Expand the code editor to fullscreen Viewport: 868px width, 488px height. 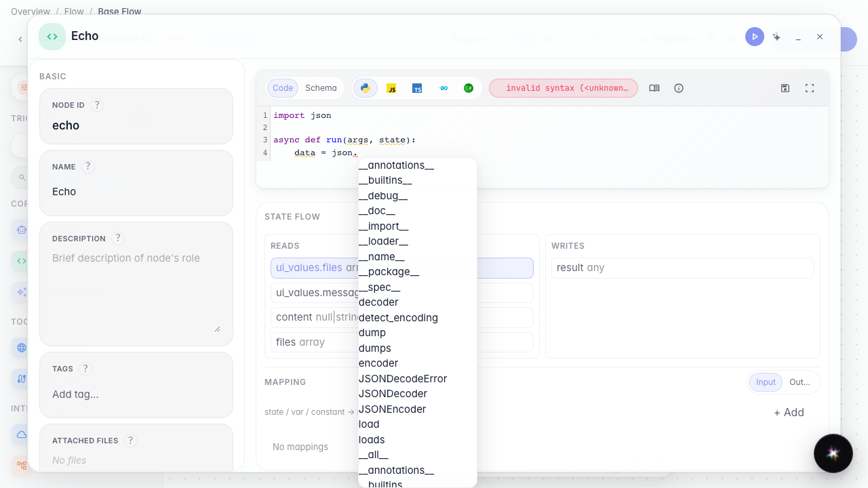coord(810,88)
